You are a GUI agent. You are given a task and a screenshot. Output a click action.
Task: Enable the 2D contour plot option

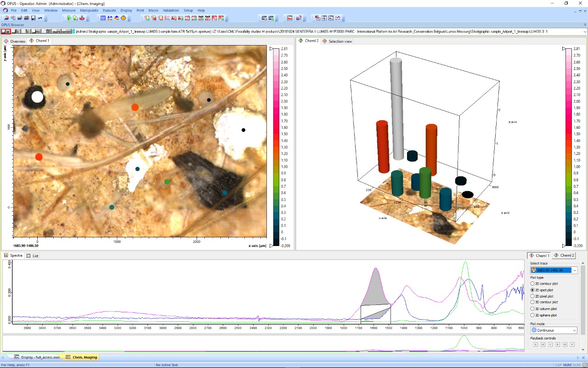532,284
